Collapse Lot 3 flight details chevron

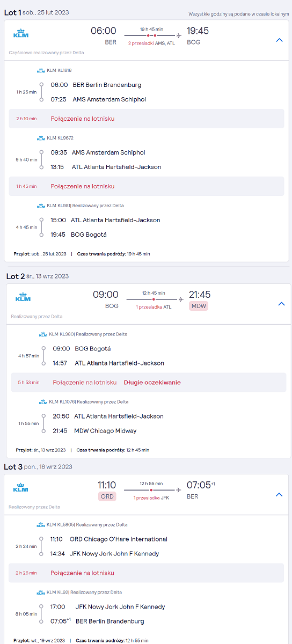(279, 494)
